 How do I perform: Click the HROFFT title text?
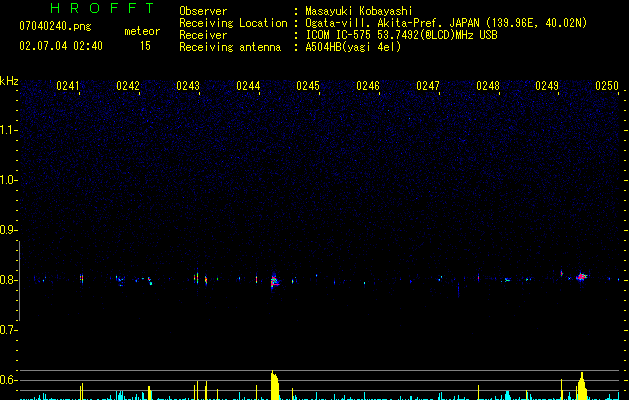102,8
